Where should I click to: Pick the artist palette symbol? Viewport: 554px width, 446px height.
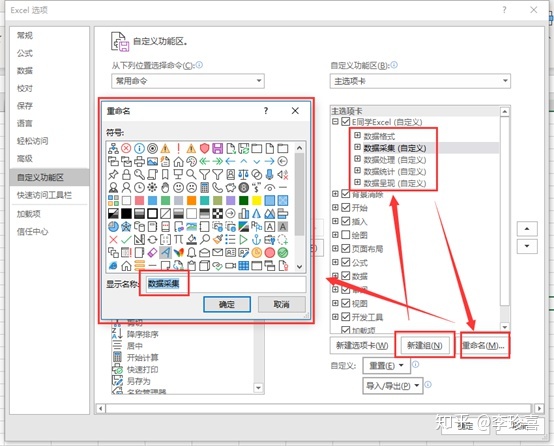click(191, 162)
